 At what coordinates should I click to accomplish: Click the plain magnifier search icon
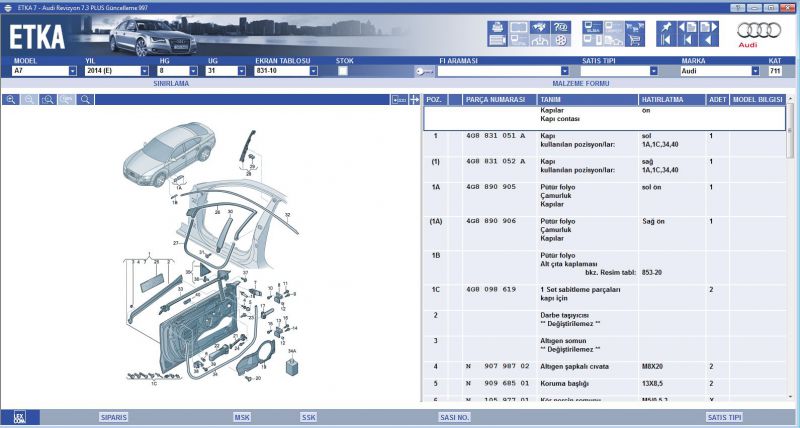[x=85, y=99]
